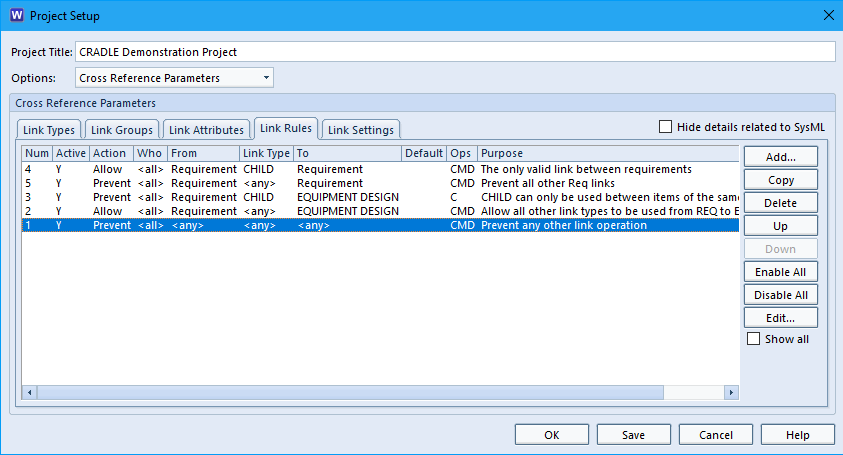This screenshot has height=455, width=843.
Task: Click the Disable All button
Action: (781, 295)
